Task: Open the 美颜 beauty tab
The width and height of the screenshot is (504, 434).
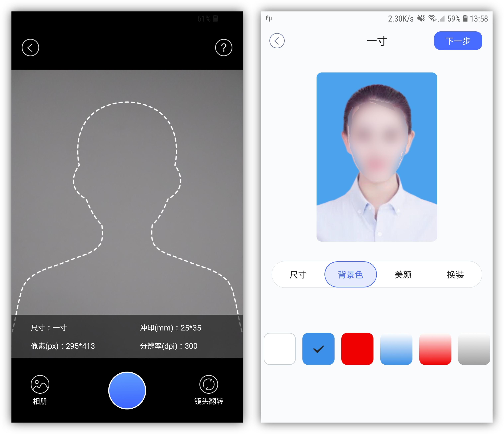Action: point(403,275)
